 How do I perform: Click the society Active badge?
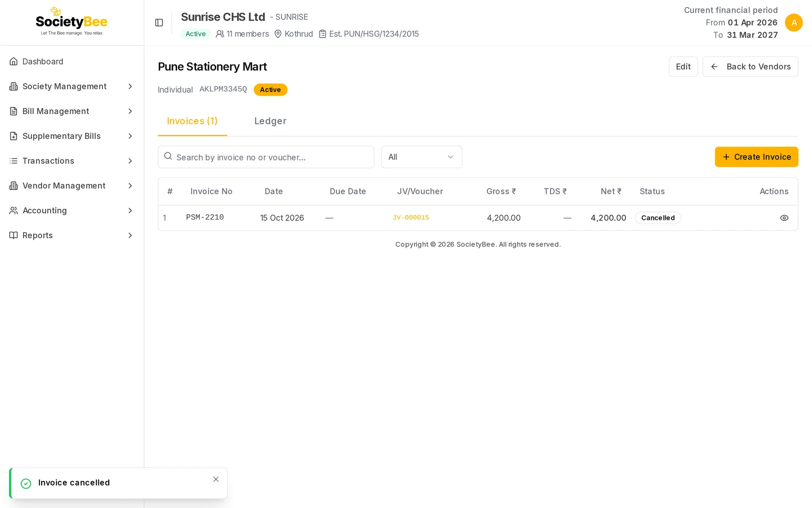click(195, 34)
